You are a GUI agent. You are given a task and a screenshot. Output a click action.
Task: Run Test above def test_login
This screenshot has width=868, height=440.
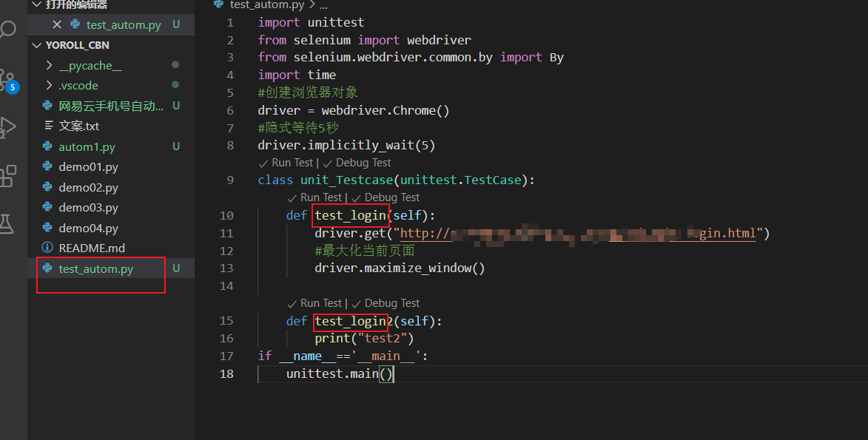tap(321, 197)
